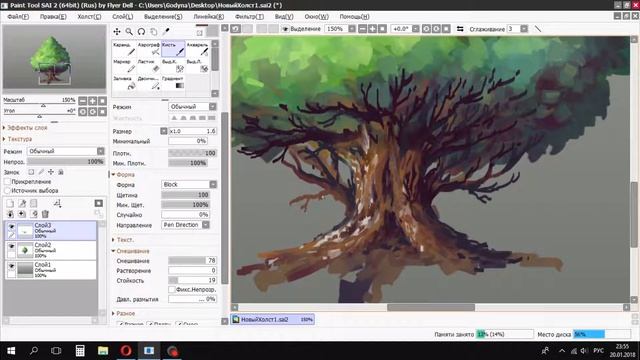Open the Форма dropdown showing Block
Screen dimensions: 640x360
[189, 184]
